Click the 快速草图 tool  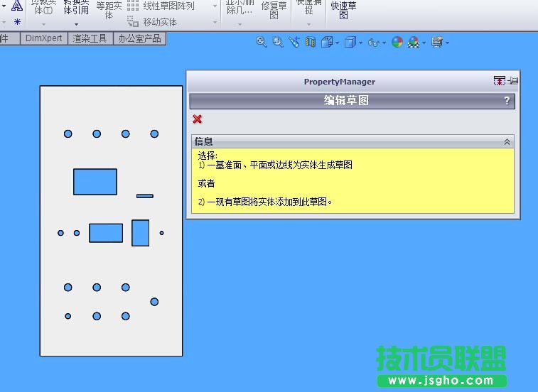click(x=343, y=10)
